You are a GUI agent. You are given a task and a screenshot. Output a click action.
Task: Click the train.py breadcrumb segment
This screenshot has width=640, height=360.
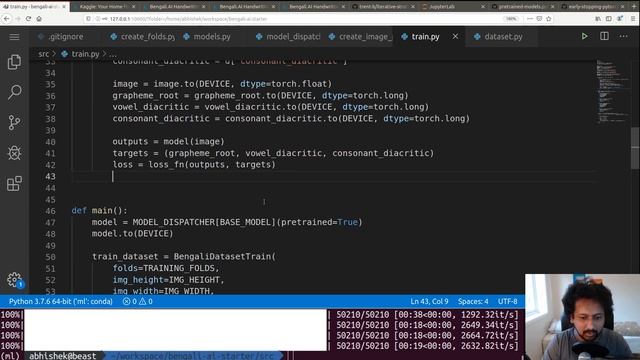[85, 54]
